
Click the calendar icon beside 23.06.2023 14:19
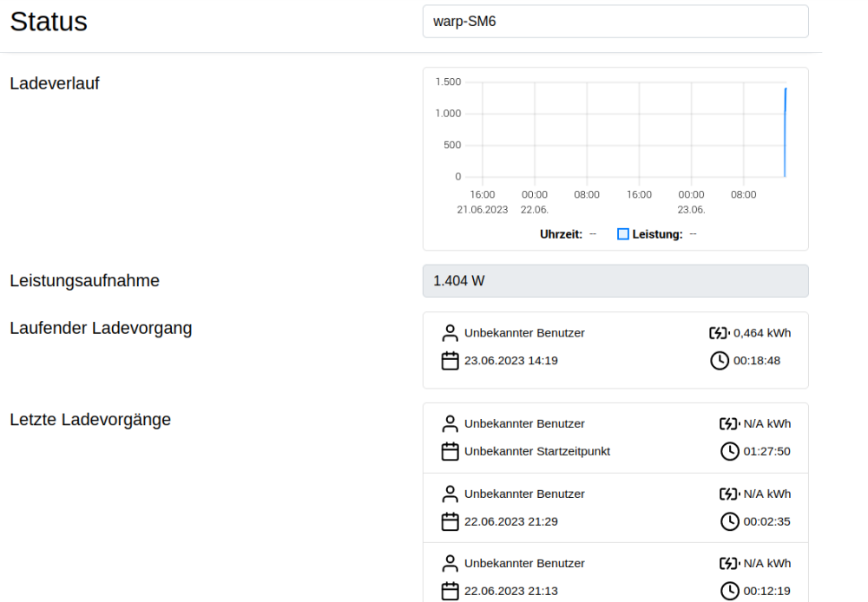450,361
